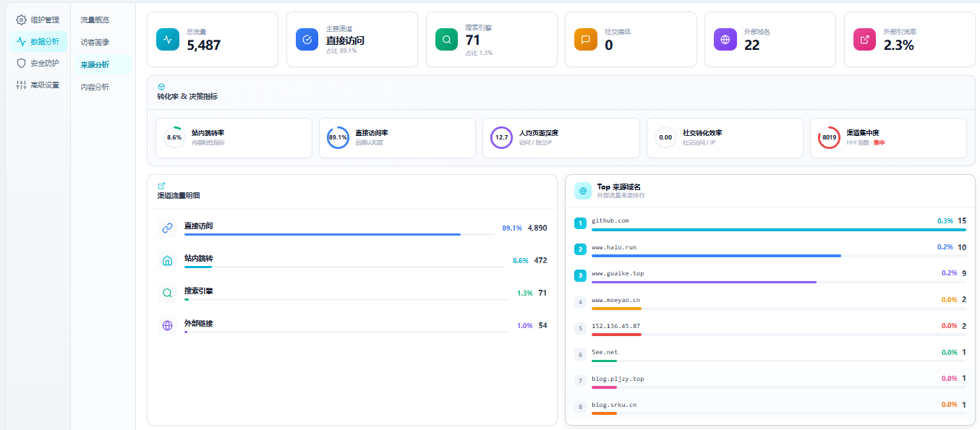Click the Top 来源域名 globe icon
Image resolution: width=980 pixels, height=430 pixels.
[583, 191]
